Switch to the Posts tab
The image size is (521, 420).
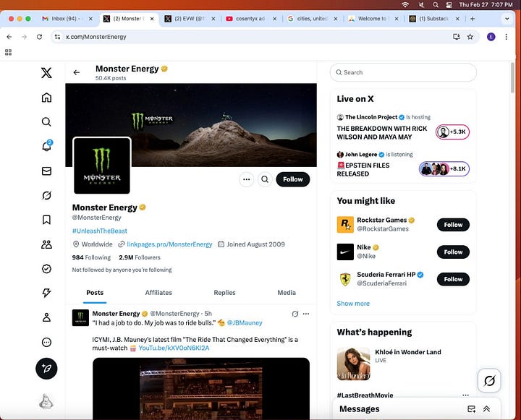click(95, 293)
